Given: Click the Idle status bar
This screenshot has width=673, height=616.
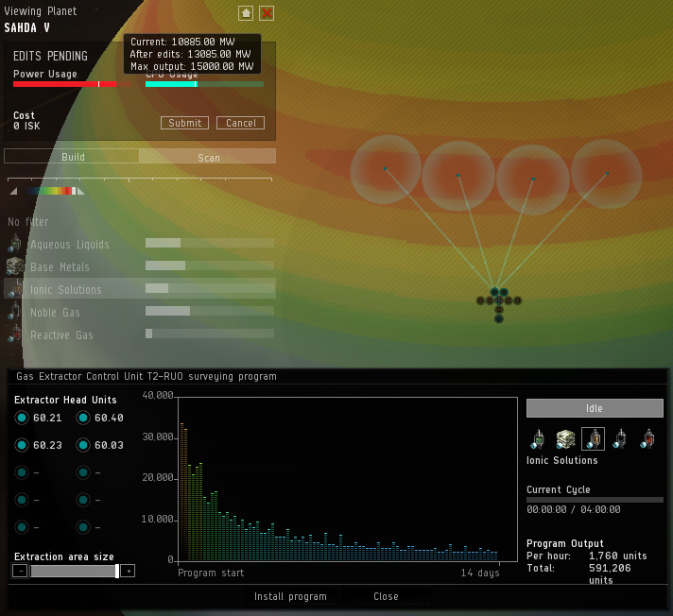Looking at the screenshot, I should tap(595, 408).
